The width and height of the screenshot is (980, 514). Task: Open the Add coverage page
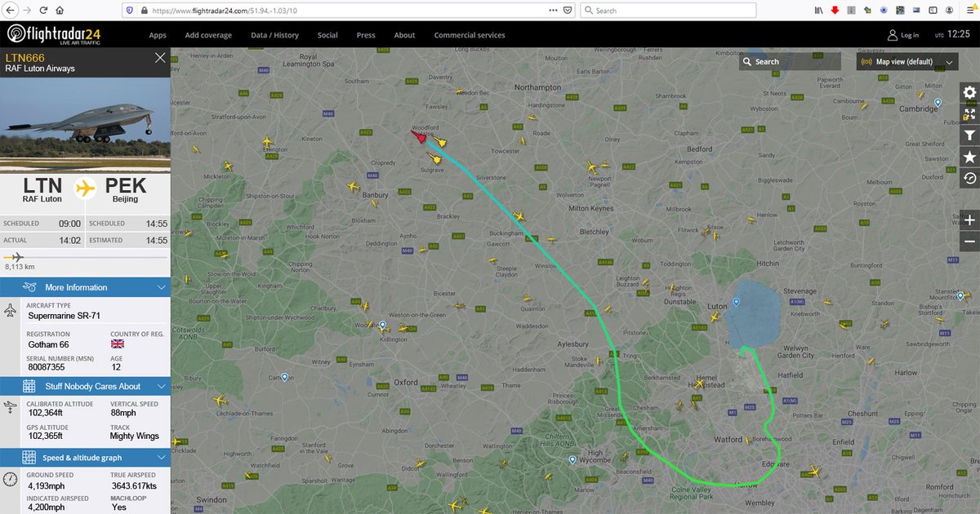pyautogui.click(x=208, y=35)
